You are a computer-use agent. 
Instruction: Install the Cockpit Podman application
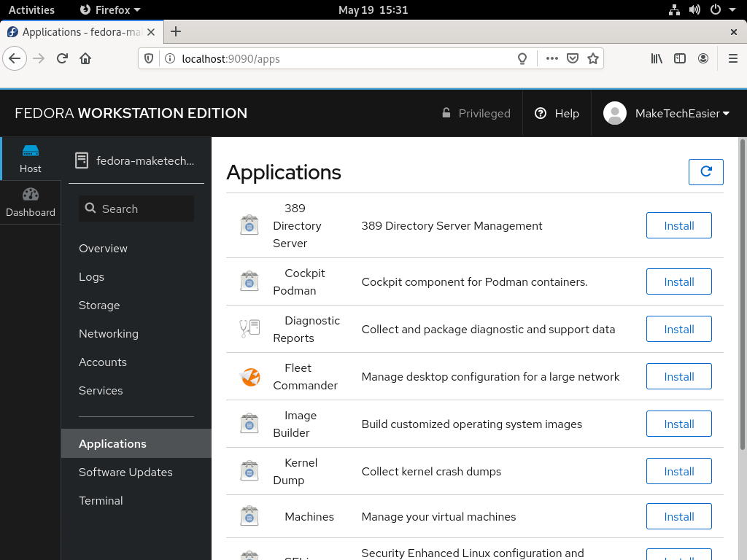pyautogui.click(x=678, y=282)
